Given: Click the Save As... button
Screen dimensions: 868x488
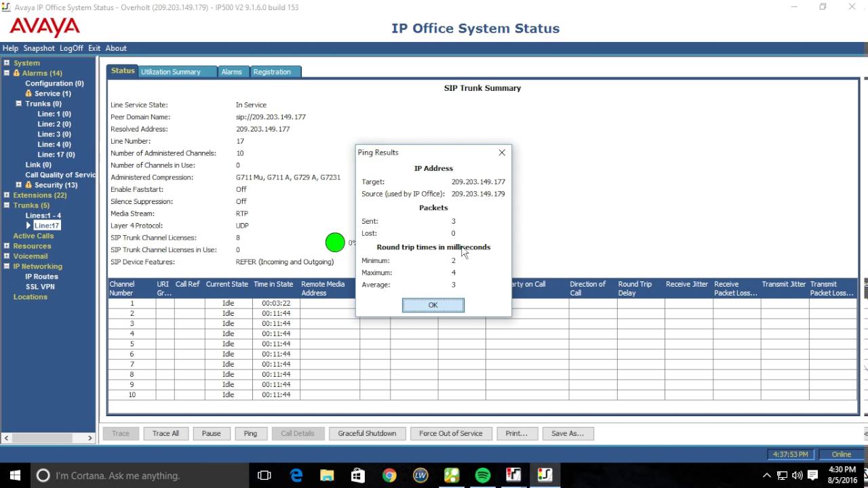Looking at the screenshot, I should point(568,433).
